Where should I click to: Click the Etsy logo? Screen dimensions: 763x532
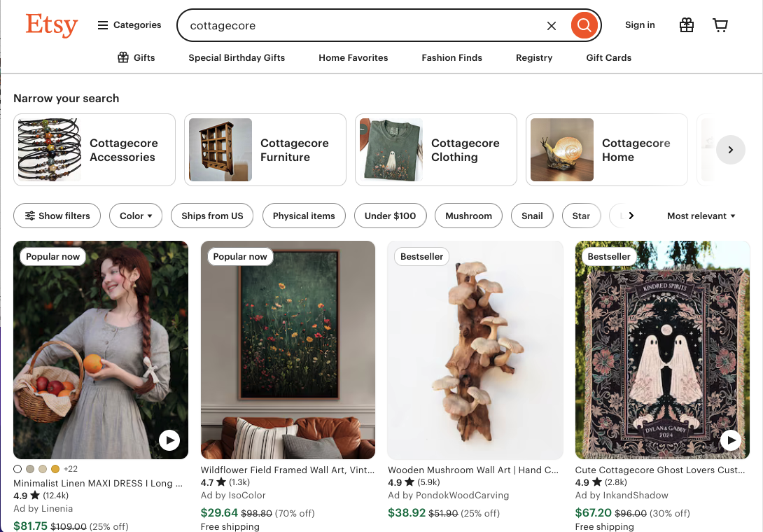(x=51, y=25)
